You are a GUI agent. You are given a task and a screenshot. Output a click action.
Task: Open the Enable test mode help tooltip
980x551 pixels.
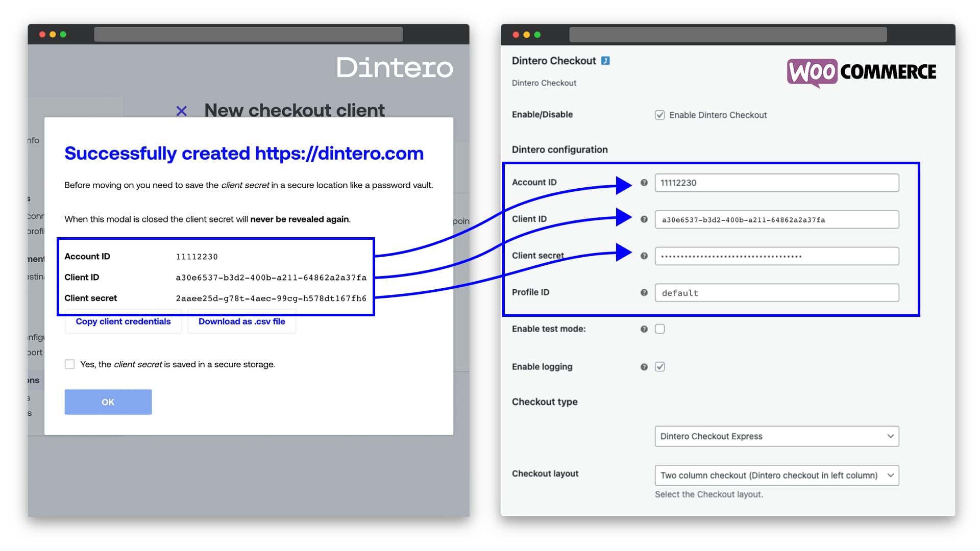(644, 329)
